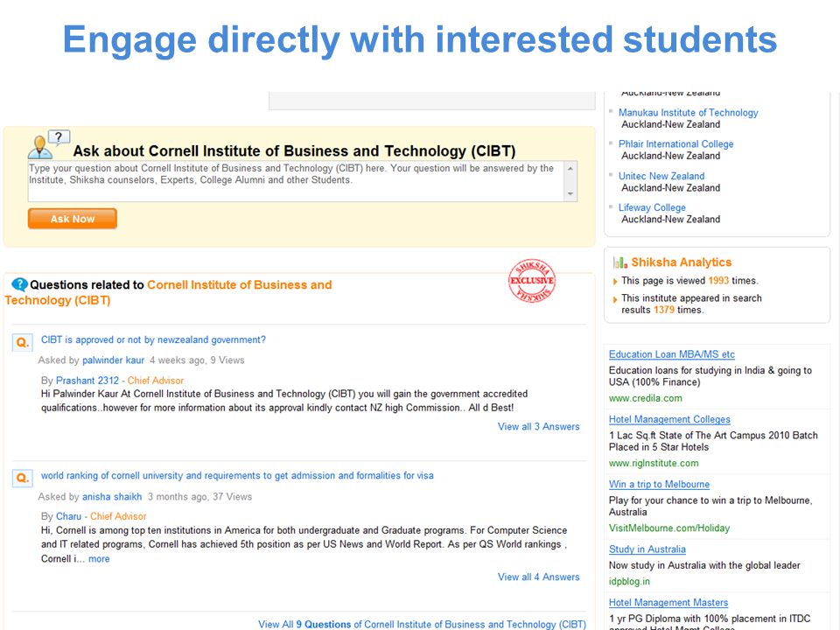This screenshot has height=630, width=840.
Task: Click Chief Advisor label next to Prashant 2312
Action: tap(156, 381)
